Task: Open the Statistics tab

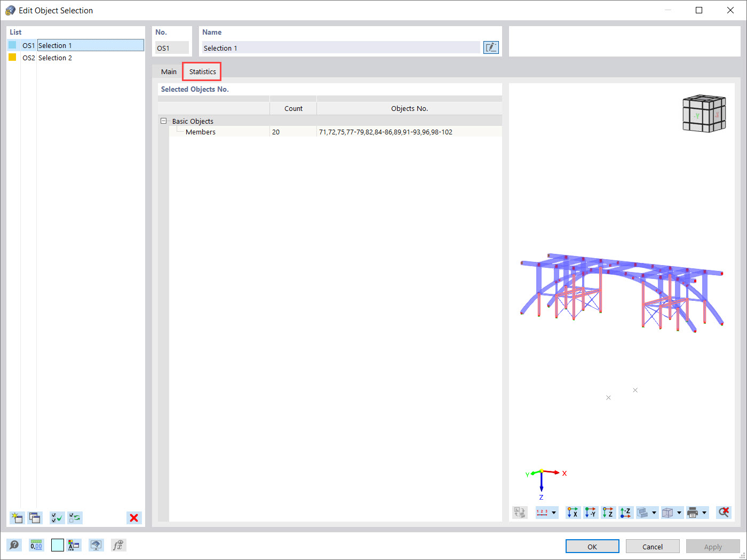Action: coord(202,71)
